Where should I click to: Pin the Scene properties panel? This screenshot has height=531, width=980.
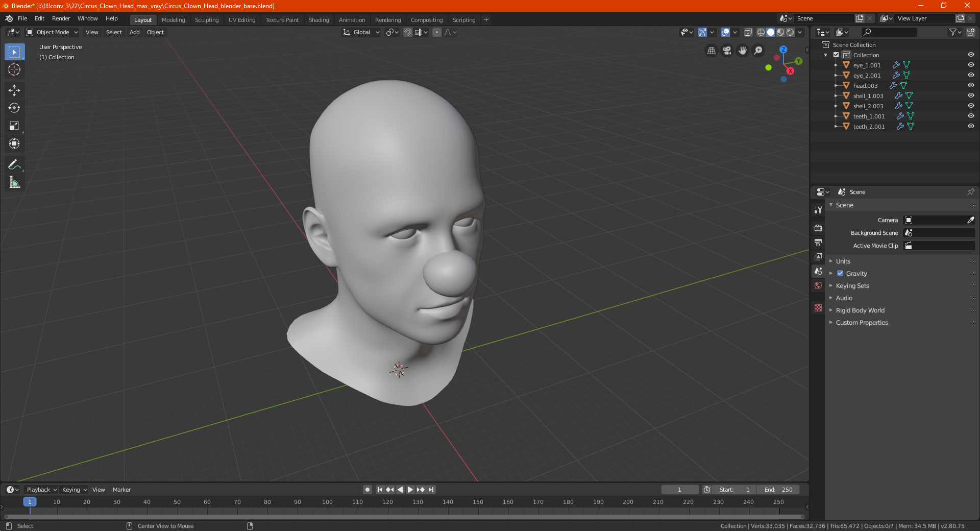pos(970,192)
